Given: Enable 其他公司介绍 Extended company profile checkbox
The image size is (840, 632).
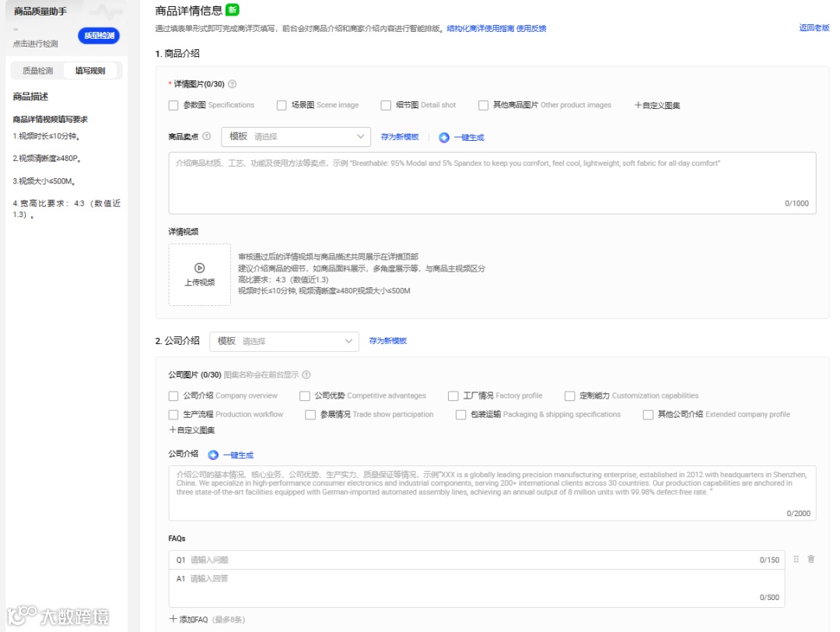Looking at the screenshot, I should click(x=648, y=415).
